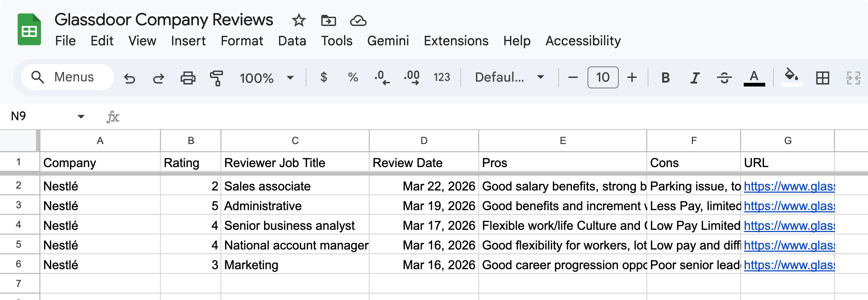This screenshot has width=868, height=300.
Task: Open the Data menu
Action: point(292,41)
